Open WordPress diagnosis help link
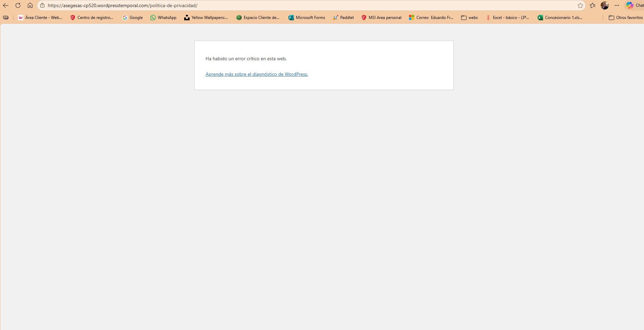This screenshot has height=330, width=644. (257, 74)
